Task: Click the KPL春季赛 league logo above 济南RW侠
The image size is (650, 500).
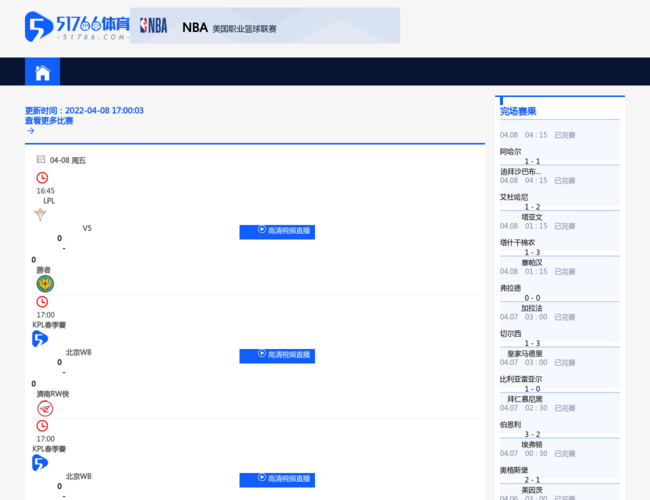Action: point(40,339)
